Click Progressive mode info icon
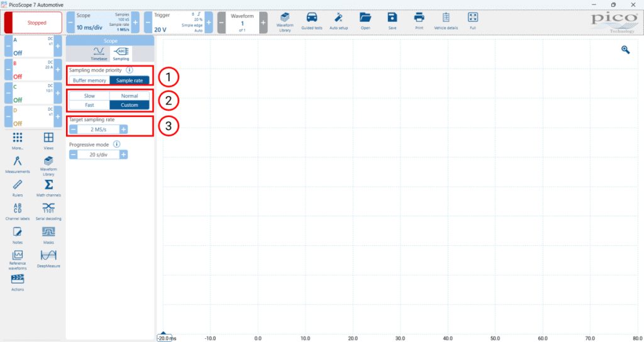Viewport: 644px width, 342px height. click(116, 145)
